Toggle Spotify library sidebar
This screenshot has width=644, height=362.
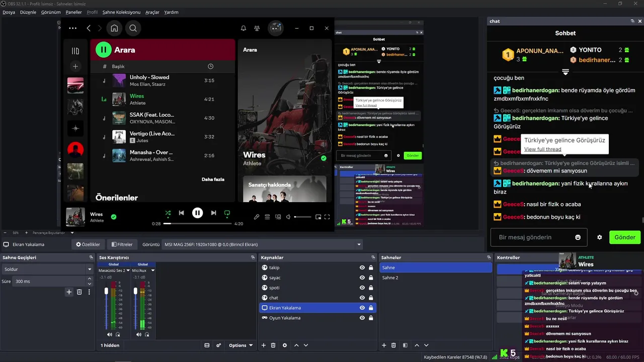tap(75, 51)
